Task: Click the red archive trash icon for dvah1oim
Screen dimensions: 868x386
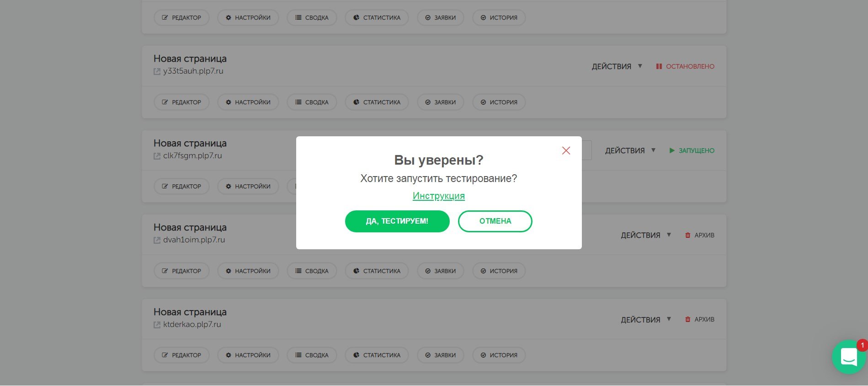Action: tap(687, 235)
